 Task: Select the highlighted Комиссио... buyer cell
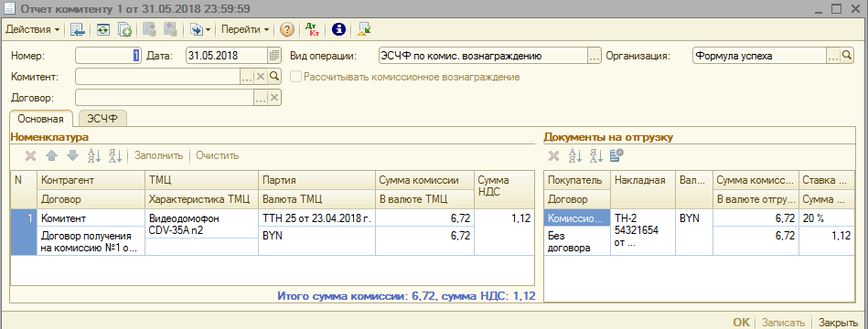coord(577,218)
